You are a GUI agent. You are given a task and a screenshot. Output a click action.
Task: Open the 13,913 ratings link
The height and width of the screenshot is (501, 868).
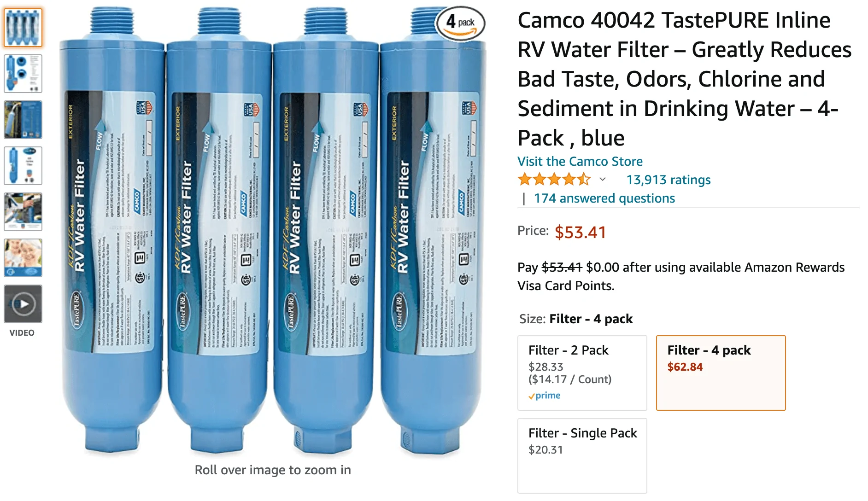668,180
